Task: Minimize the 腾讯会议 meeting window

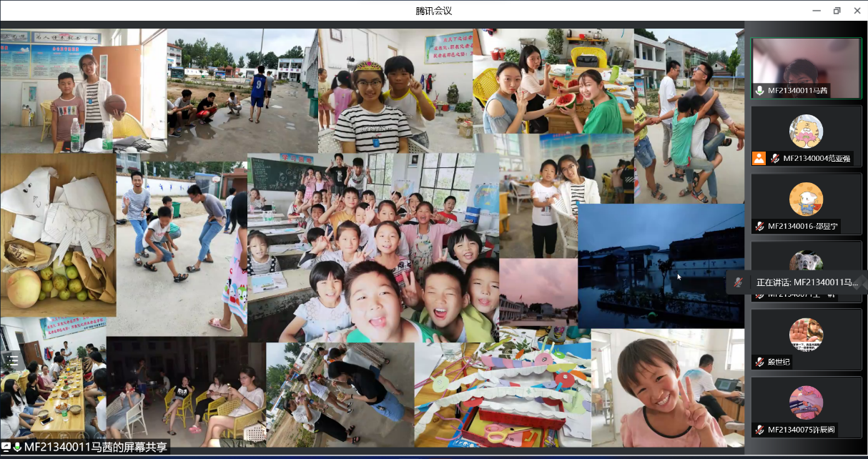Action: tap(816, 11)
